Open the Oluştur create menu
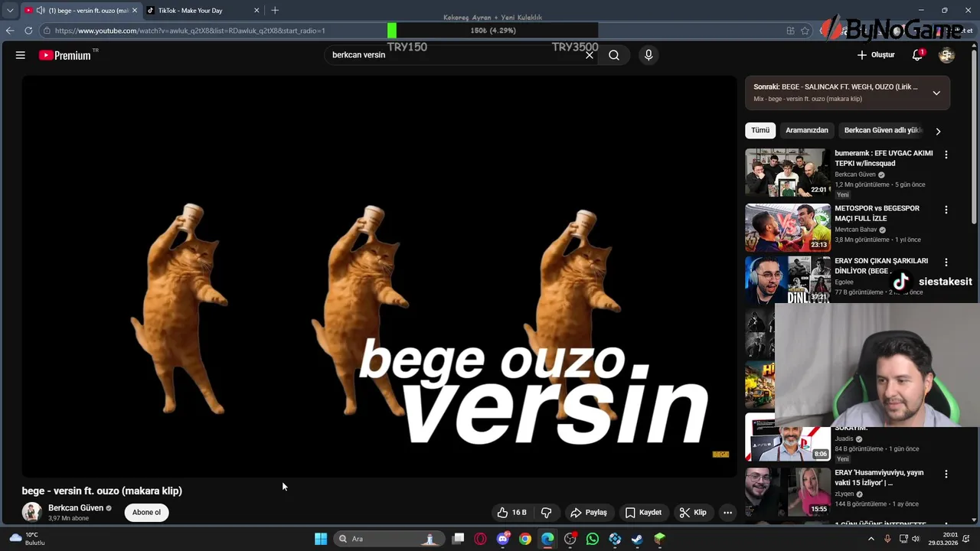980x551 pixels. [876, 55]
